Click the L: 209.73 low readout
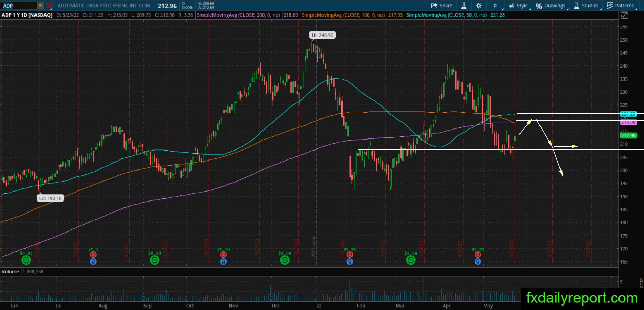 click(141, 15)
